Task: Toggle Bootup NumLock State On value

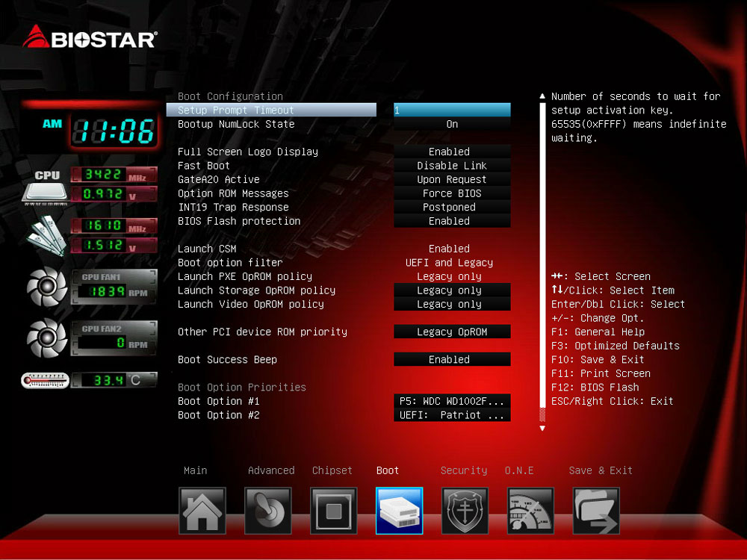Action: click(x=452, y=124)
